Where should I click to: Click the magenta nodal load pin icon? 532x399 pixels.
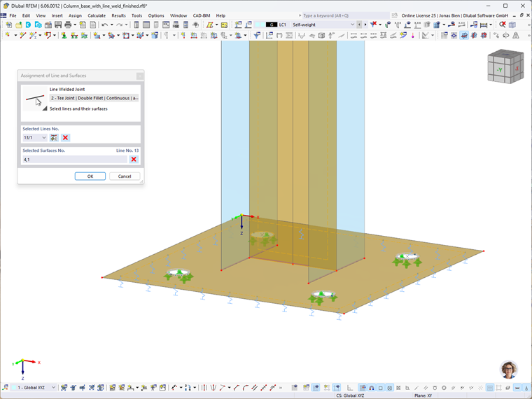[x=413, y=35]
